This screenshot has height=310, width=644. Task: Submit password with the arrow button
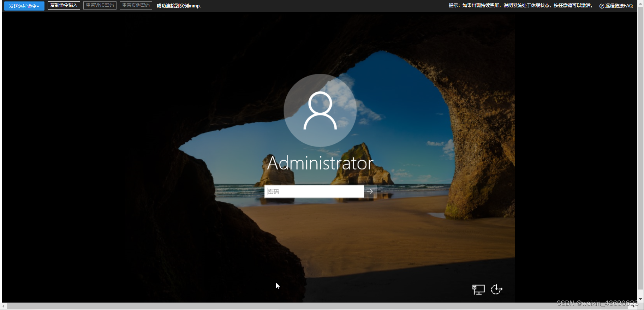(x=370, y=191)
